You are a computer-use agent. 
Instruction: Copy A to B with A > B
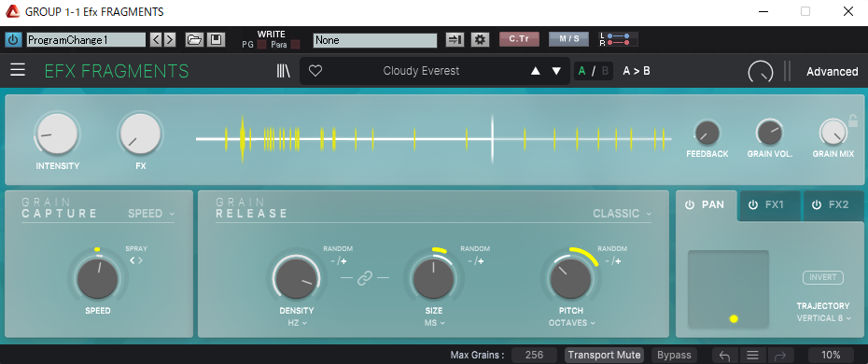point(637,71)
